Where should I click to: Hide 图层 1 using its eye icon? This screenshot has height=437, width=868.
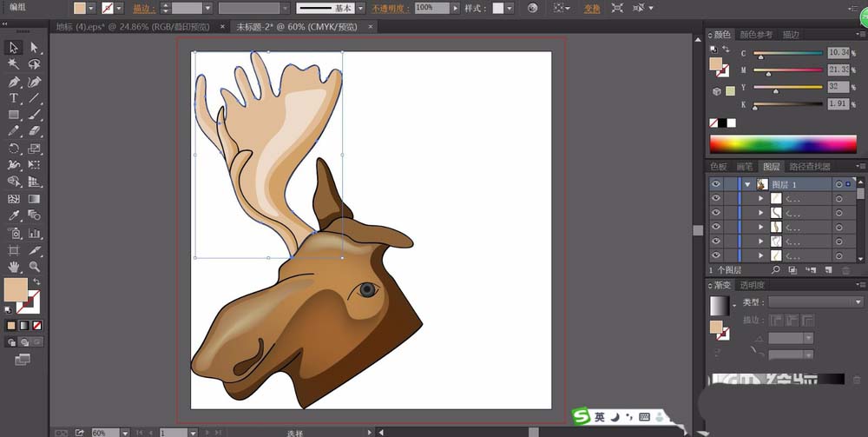click(x=716, y=184)
